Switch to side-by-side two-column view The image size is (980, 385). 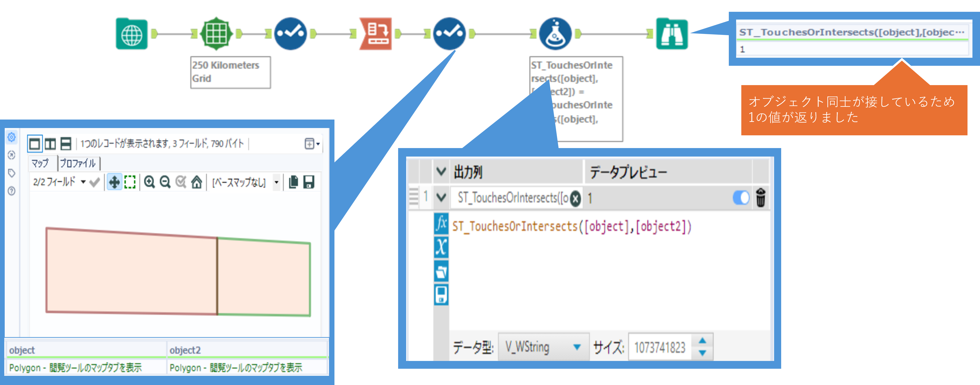[x=50, y=144]
